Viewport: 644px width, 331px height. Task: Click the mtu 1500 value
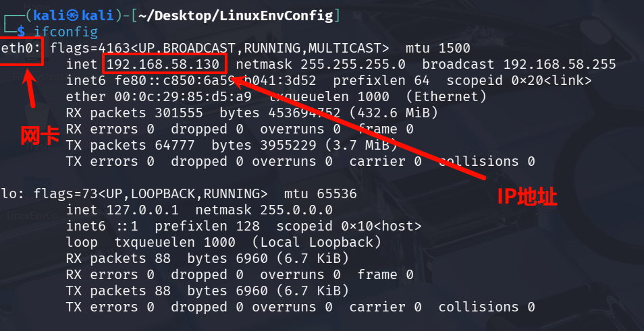pos(437,48)
